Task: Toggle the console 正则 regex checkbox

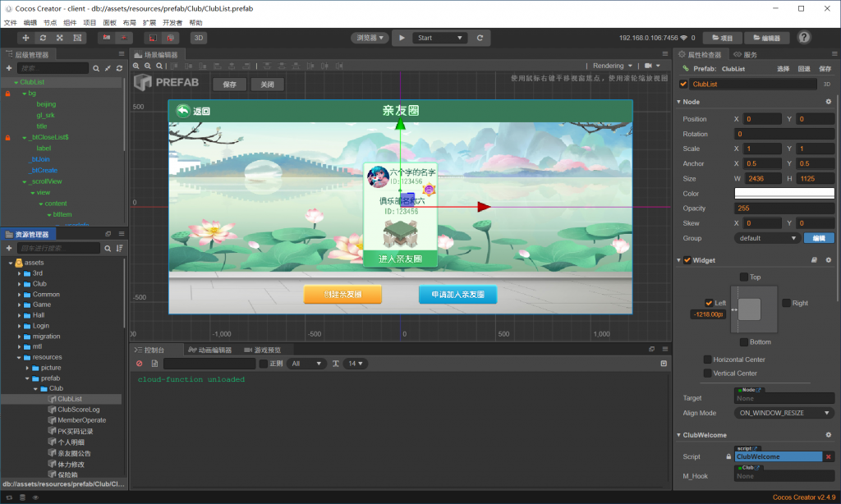Action: coord(264,364)
